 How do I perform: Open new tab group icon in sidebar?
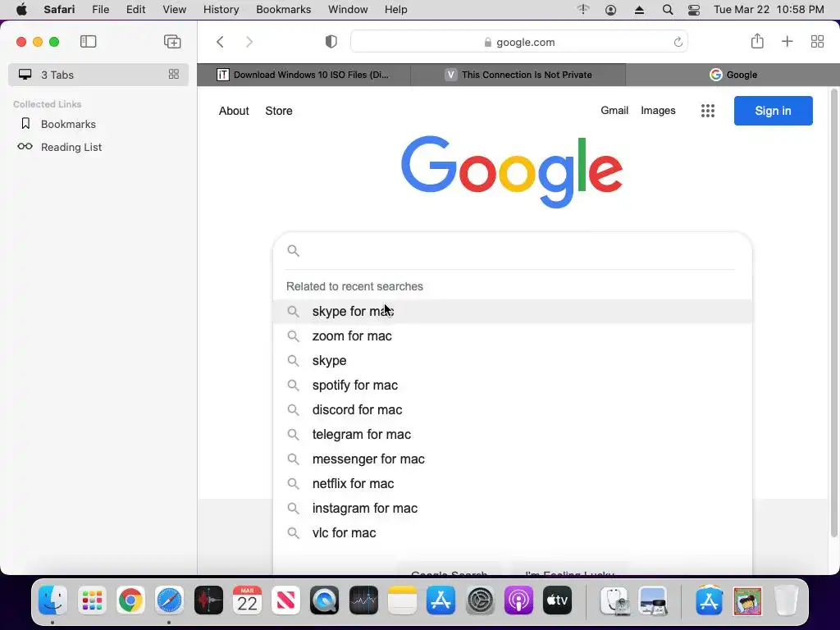tap(172, 41)
